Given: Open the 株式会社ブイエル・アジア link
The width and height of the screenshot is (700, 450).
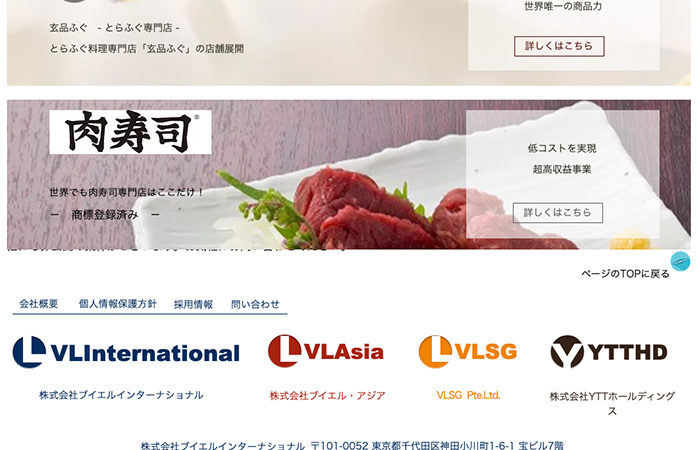Looking at the screenshot, I should click(x=327, y=396).
